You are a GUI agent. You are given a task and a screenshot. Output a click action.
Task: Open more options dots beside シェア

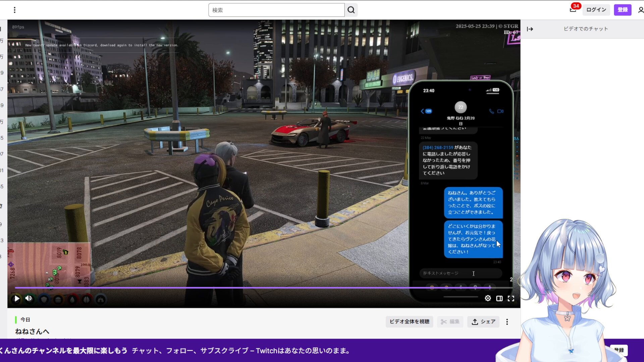(x=507, y=322)
